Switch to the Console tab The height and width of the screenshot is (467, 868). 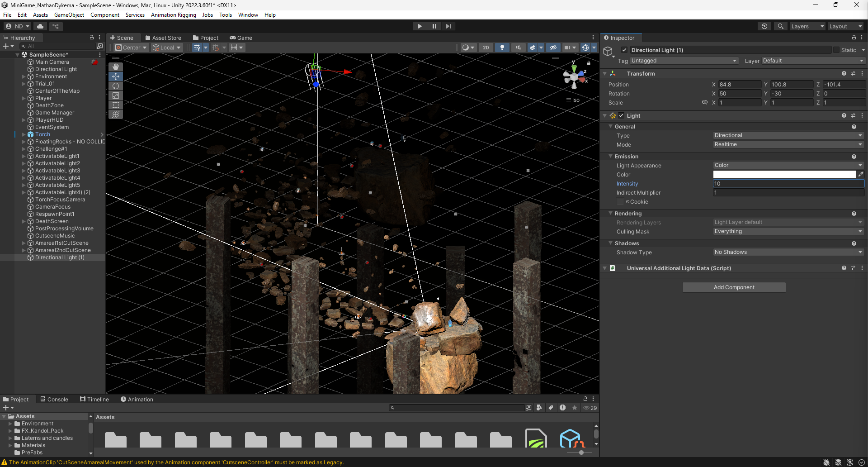(x=54, y=399)
